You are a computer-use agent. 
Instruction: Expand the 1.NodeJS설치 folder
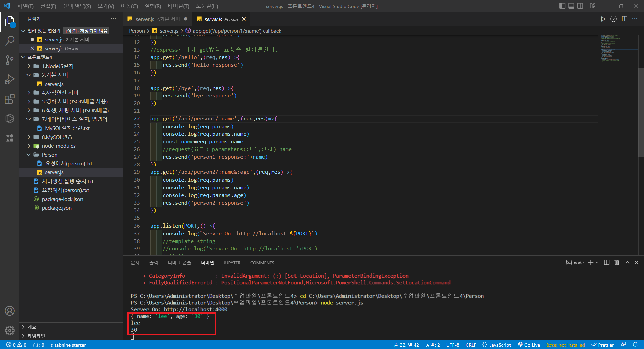point(29,66)
